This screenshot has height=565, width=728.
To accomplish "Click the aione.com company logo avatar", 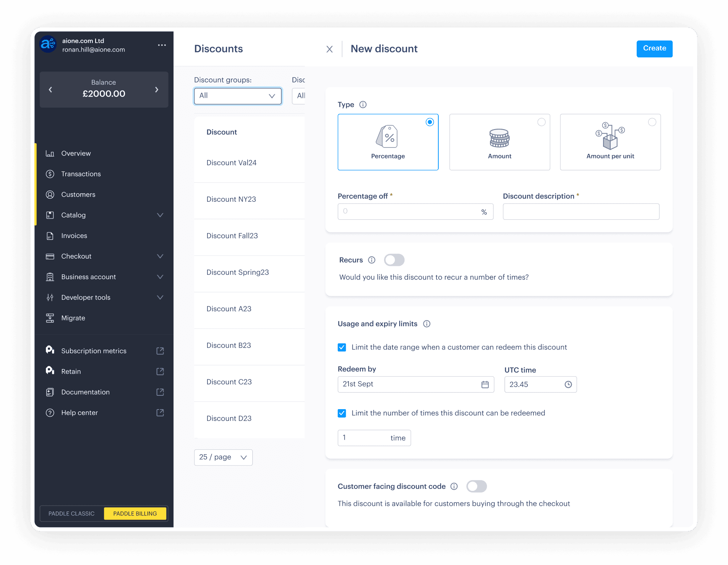I will pos(48,45).
